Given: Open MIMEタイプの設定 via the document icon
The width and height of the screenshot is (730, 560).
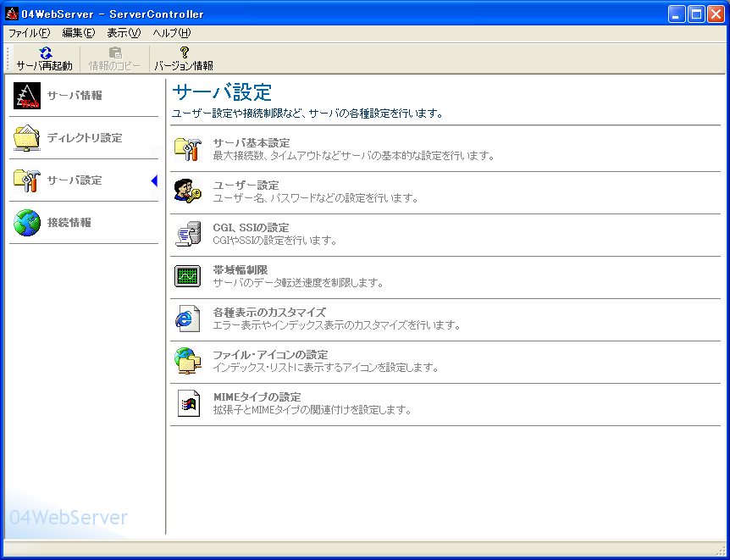Looking at the screenshot, I should [x=189, y=403].
